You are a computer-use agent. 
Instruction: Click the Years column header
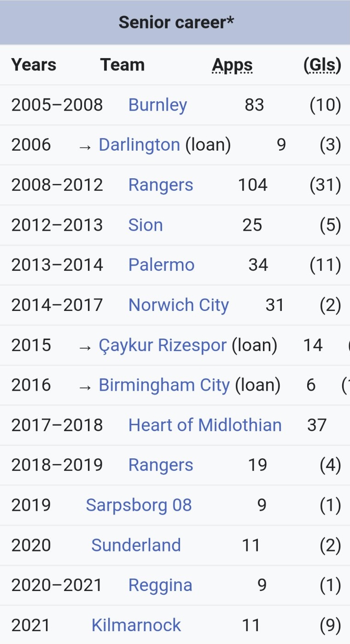click(x=34, y=65)
